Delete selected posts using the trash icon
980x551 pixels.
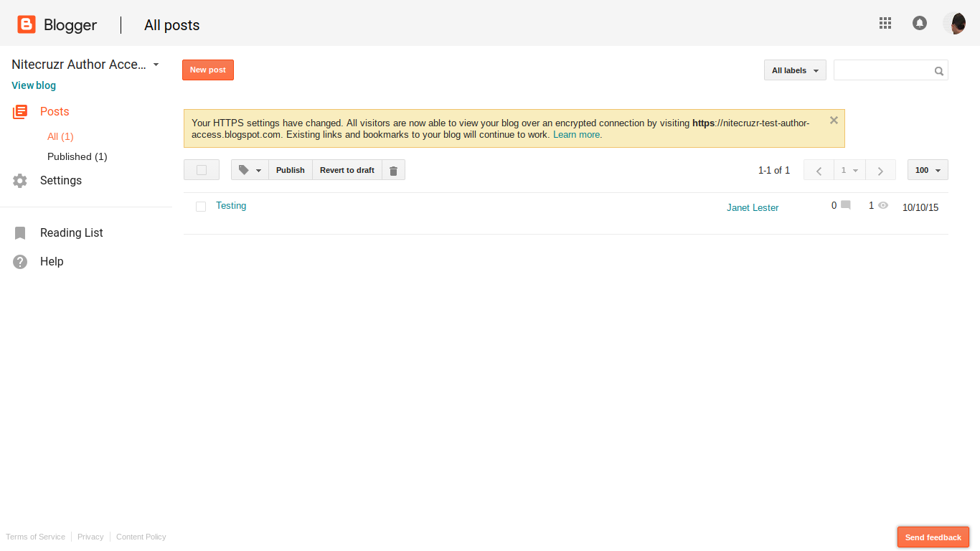point(393,170)
